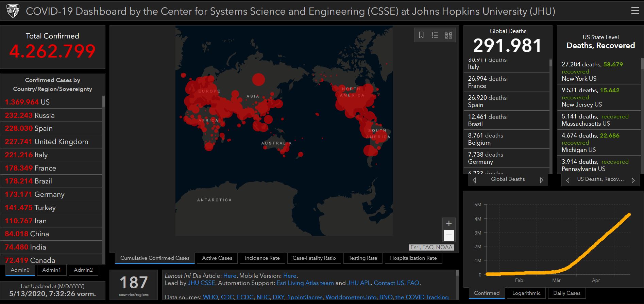The width and height of the screenshot is (644, 304).
Task: Open the Esri Living Atlas team link
Action: click(x=305, y=283)
